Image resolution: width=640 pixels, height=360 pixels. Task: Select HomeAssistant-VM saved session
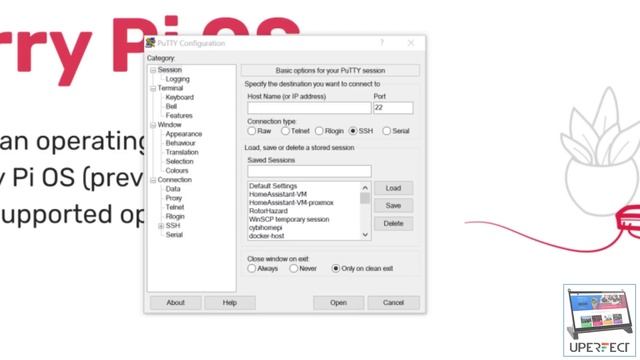click(x=278, y=194)
